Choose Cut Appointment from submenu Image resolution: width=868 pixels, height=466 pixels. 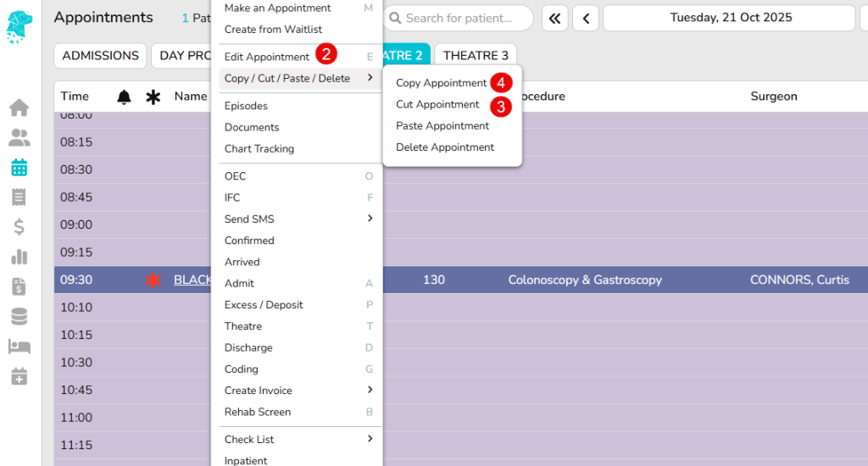point(437,104)
